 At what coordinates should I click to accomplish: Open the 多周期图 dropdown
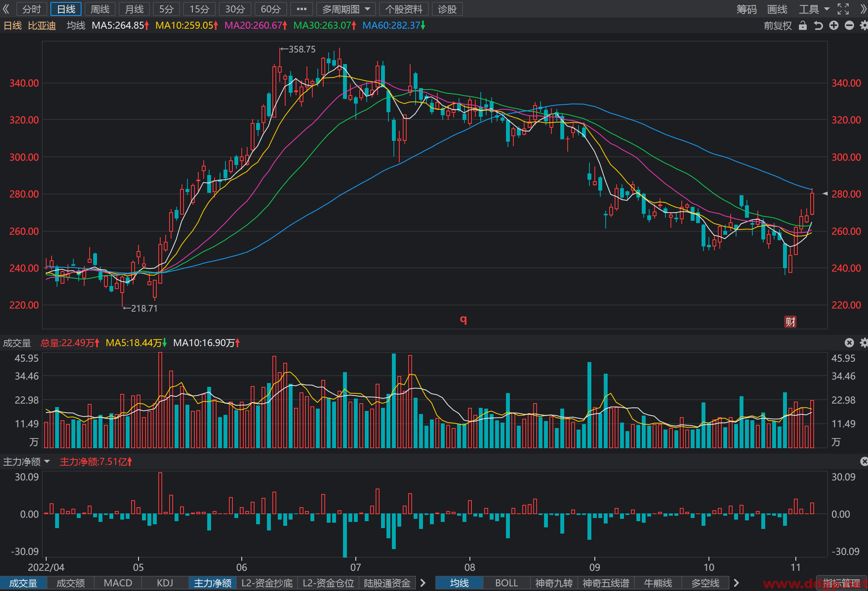tap(346, 9)
